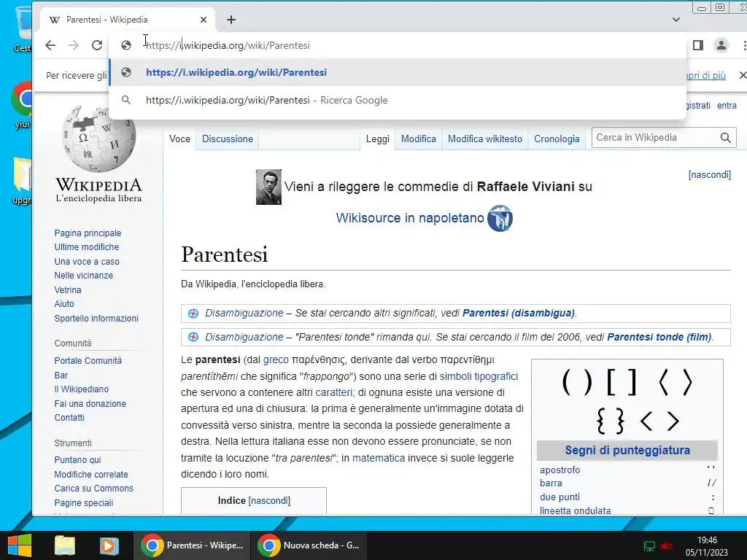Close the Parentesi - Wikipedia tab
Image resolution: width=747 pixels, height=560 pixels.
click(204, 20)
